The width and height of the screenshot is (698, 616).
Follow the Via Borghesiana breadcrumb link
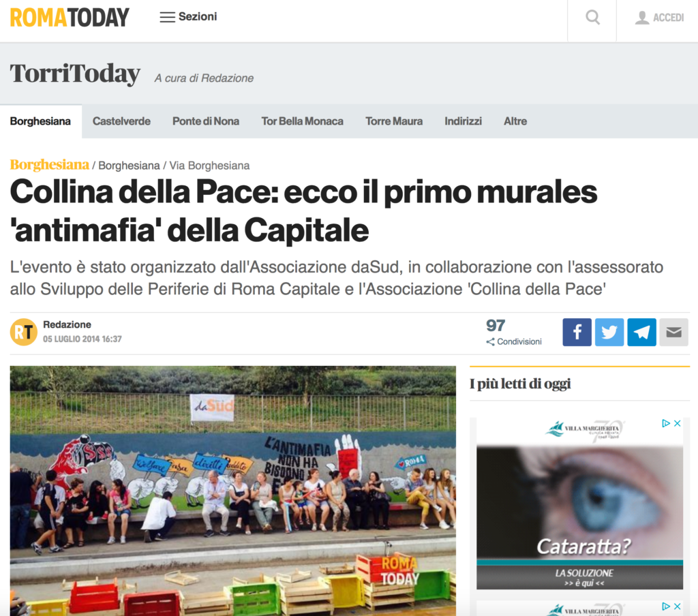[x=209, y=166]
